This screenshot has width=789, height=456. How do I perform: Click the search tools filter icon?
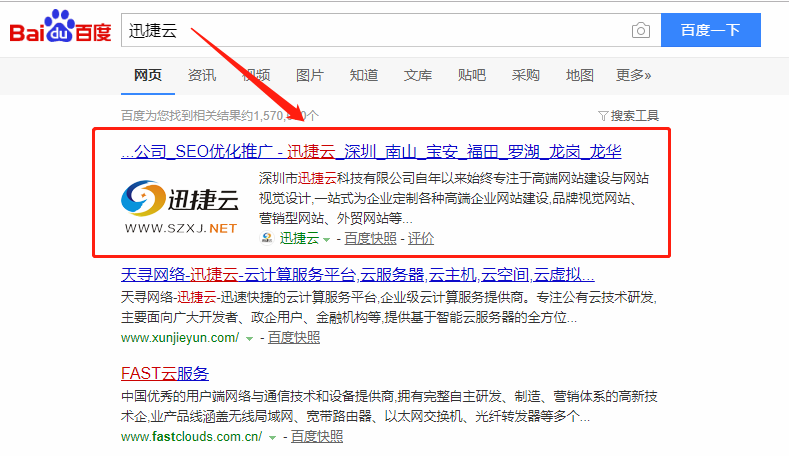pos(603,116)
